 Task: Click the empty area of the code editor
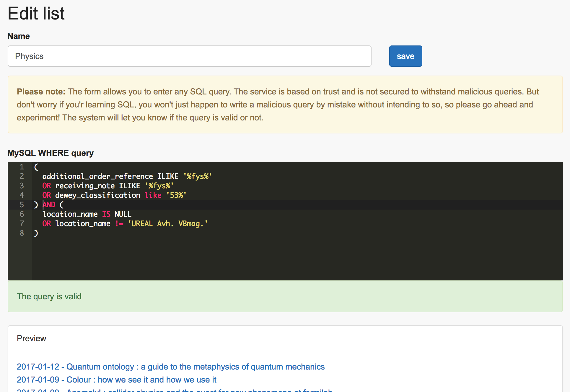pos(295,257)
